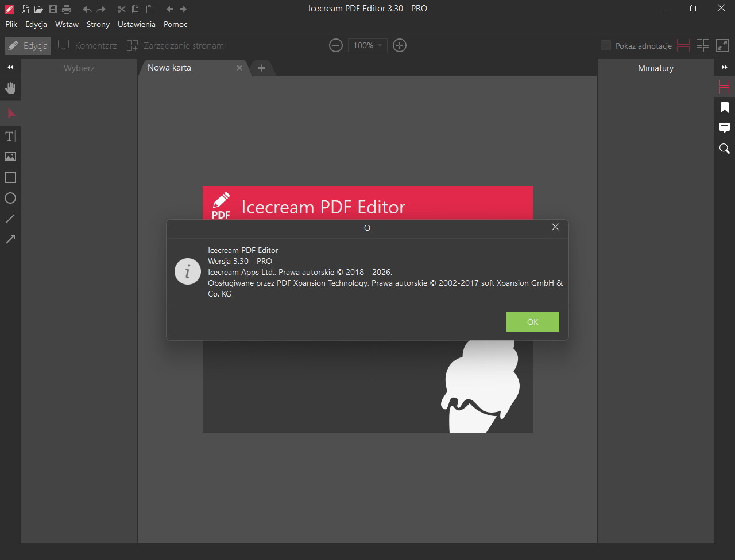735x560 pixels.
Task: Click the clipboard paste icon
Action: click(x=149, y=9)
